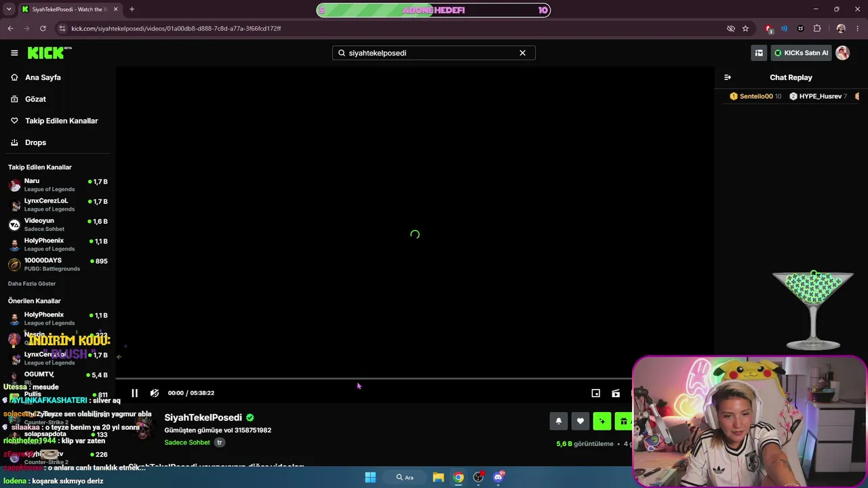Click the tr language tag
The height and width of the screenshot is (488, 868).
tap(219, 443)
